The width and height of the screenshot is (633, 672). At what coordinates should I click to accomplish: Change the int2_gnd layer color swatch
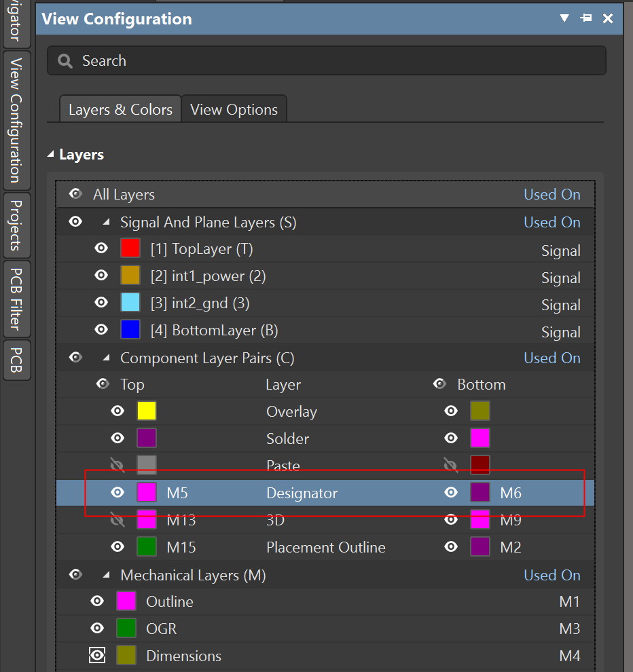pyautogui.click(x=130, y=302)
